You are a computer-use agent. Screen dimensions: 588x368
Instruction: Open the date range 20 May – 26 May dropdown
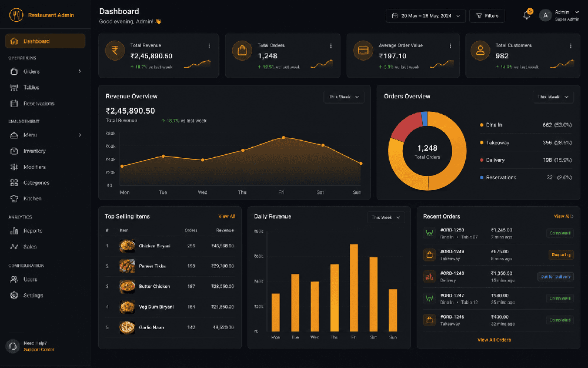point(426,16)
